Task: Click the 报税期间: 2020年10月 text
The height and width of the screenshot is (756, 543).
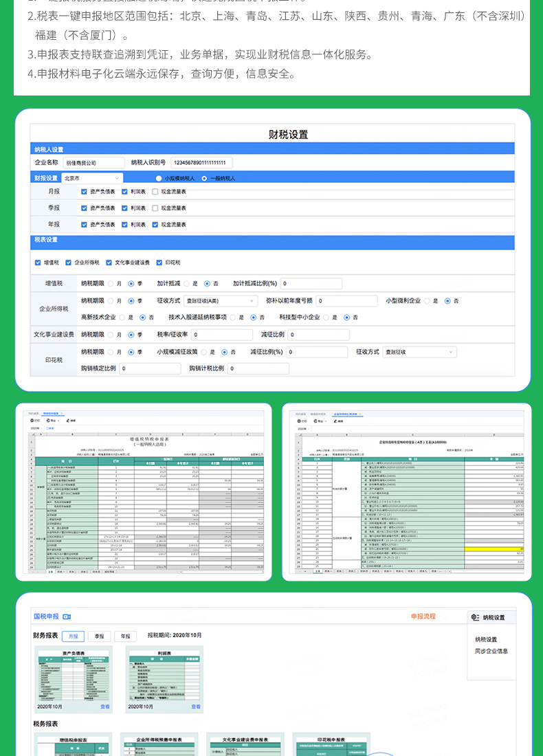Action: click(175, 636)
